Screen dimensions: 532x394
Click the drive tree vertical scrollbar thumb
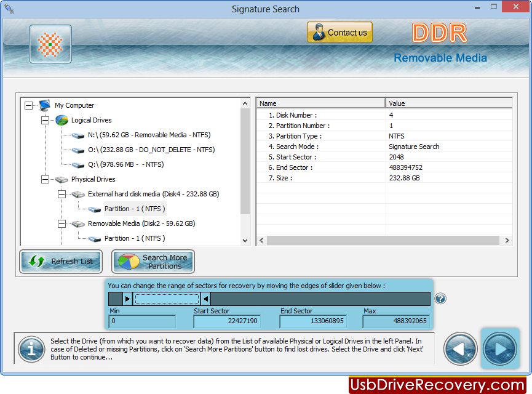pos(245,161)
